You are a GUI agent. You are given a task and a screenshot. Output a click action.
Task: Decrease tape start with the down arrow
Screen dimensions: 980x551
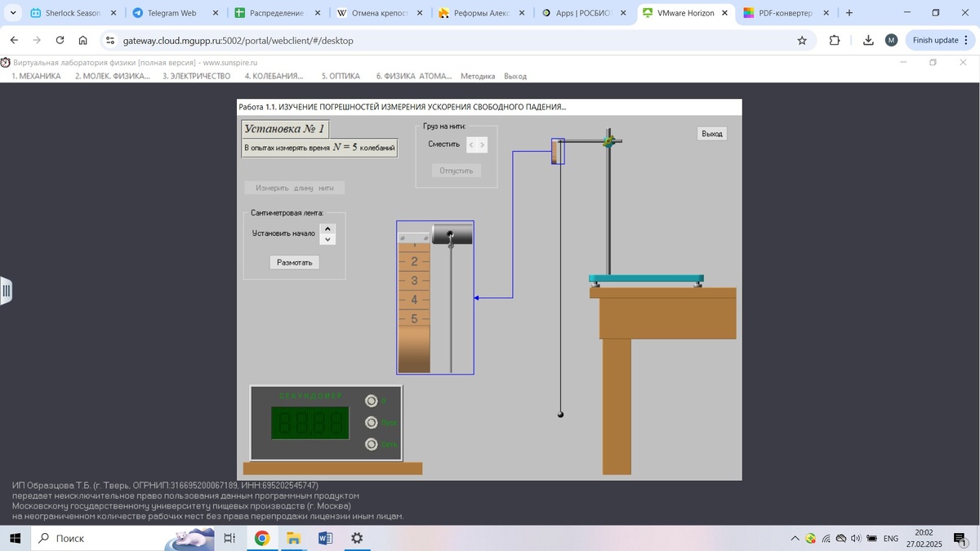[x=327, y=239]
